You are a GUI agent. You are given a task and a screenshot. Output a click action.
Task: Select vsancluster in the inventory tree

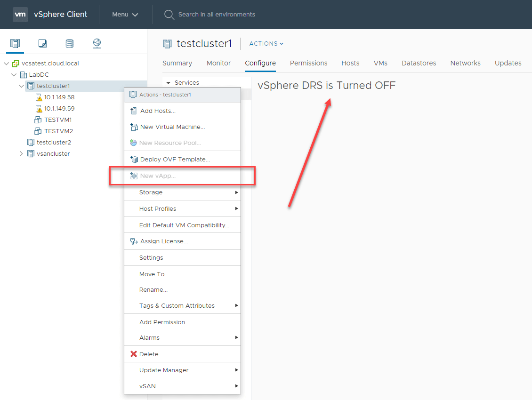pos(53,154)
